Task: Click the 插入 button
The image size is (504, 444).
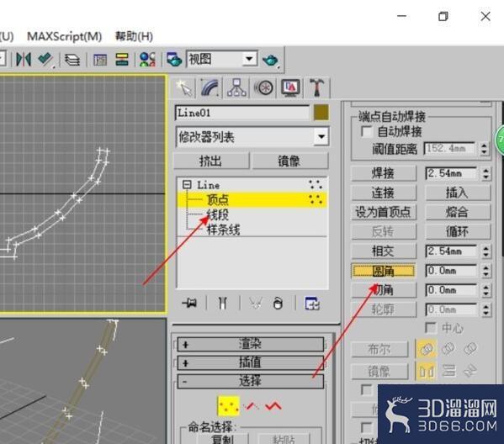Action: point(458,193)
